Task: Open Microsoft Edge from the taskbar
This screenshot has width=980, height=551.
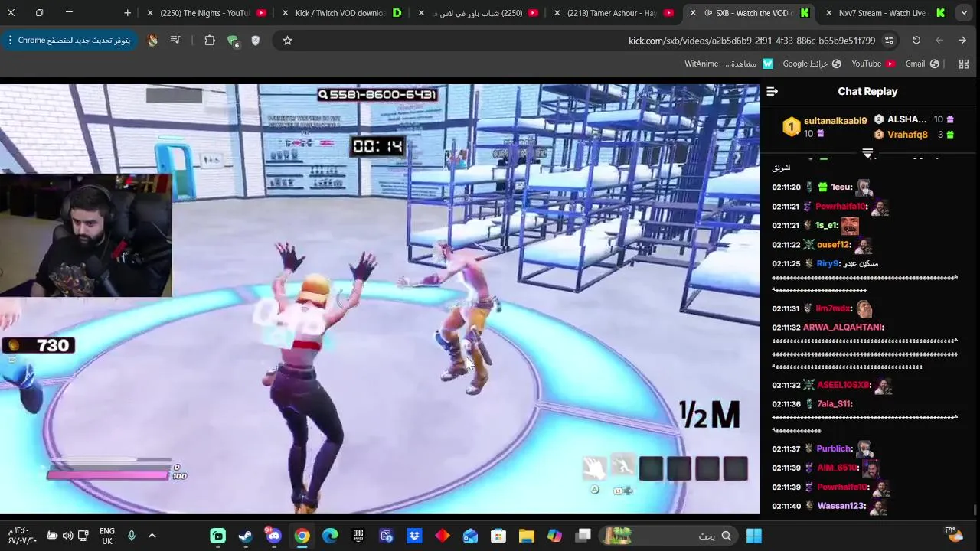Action: 330,536
